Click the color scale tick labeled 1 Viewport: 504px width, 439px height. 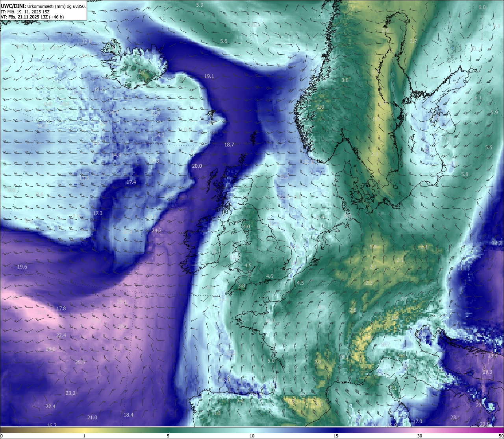point(84,436)
